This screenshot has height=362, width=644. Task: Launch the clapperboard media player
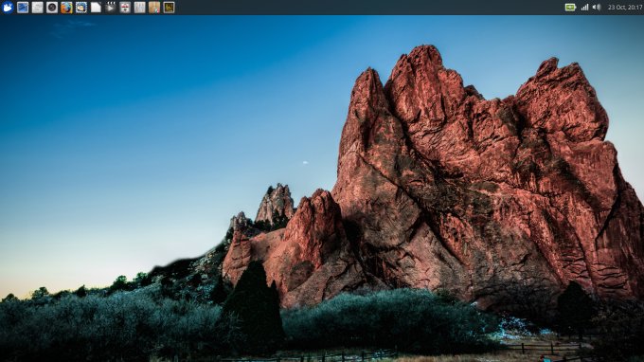[x=111, y=8]
